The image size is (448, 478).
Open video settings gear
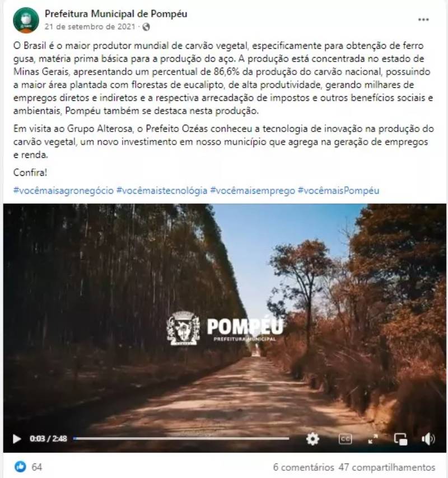312,439
